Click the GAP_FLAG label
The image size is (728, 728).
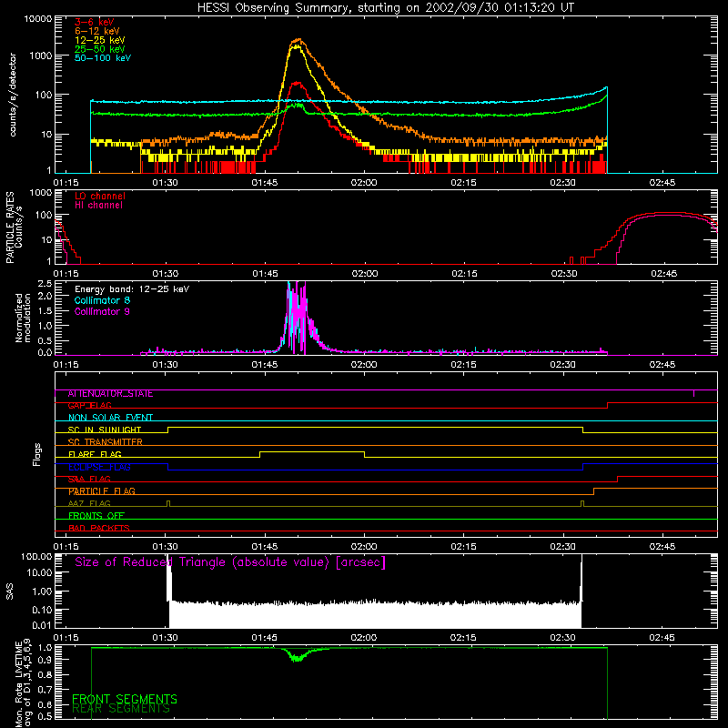pyautogui.click(x=89, y=406)
